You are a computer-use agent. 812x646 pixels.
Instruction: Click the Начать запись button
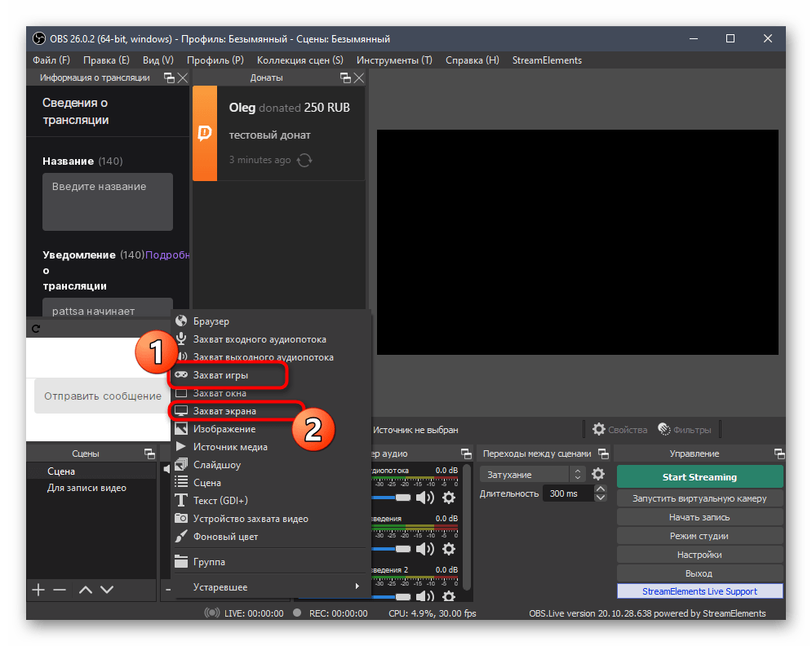click(699, 517)
